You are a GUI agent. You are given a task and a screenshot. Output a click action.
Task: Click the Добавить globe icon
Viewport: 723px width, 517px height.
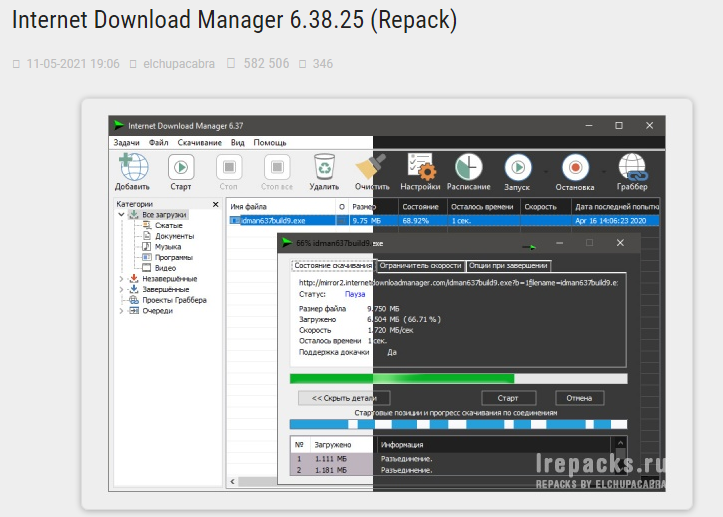click(134, 167)
